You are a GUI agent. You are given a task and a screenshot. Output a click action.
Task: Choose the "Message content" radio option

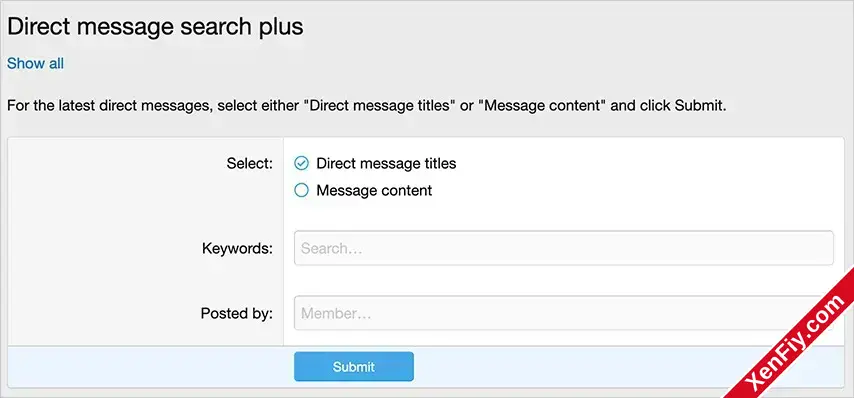pos(363,191)
